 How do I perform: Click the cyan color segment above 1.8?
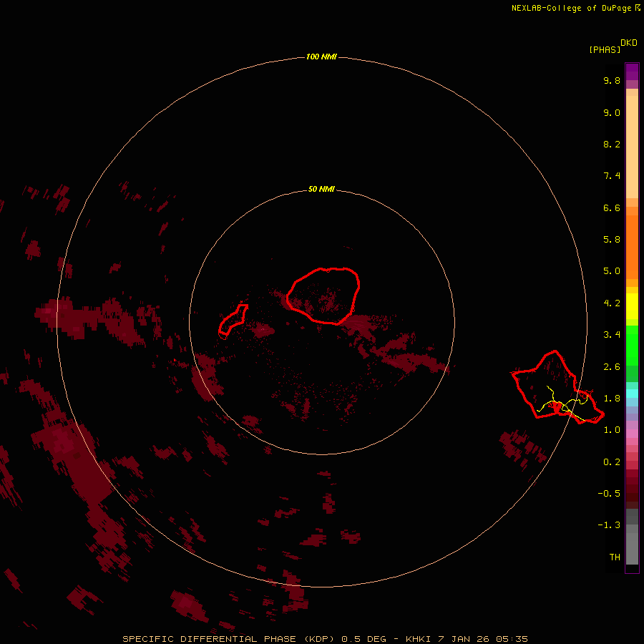(632, 394)
